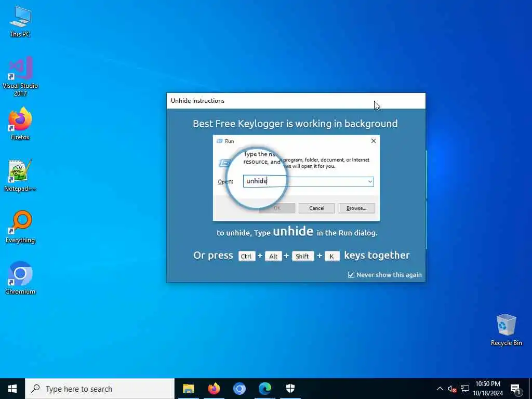This screenshot has width=532, height=399.
Task: Click the Unhide Instructions title bar
Action: pos(296,101)
